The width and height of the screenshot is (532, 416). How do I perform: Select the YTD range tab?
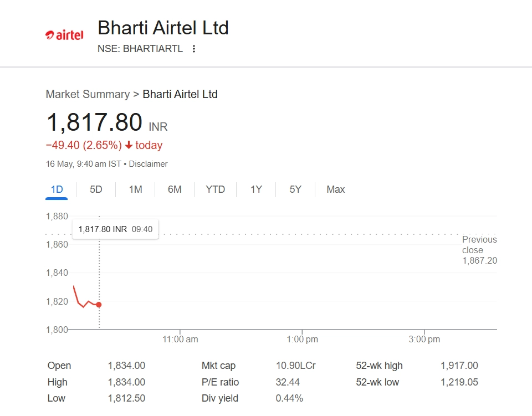(215, 189)
